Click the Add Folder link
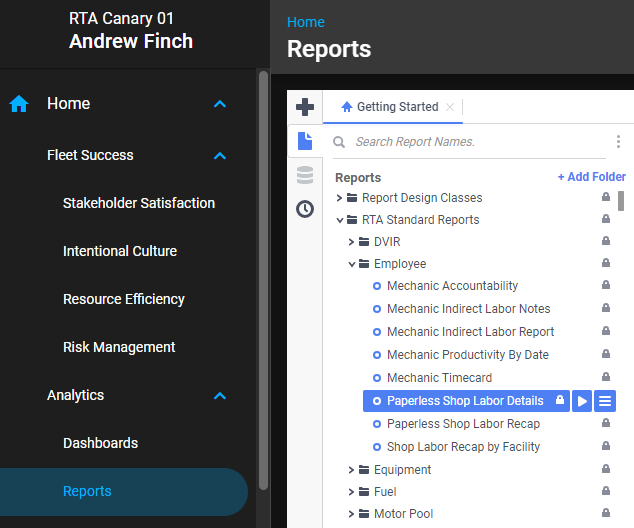This screenshot has width=634, height=528. coord(591,177)
